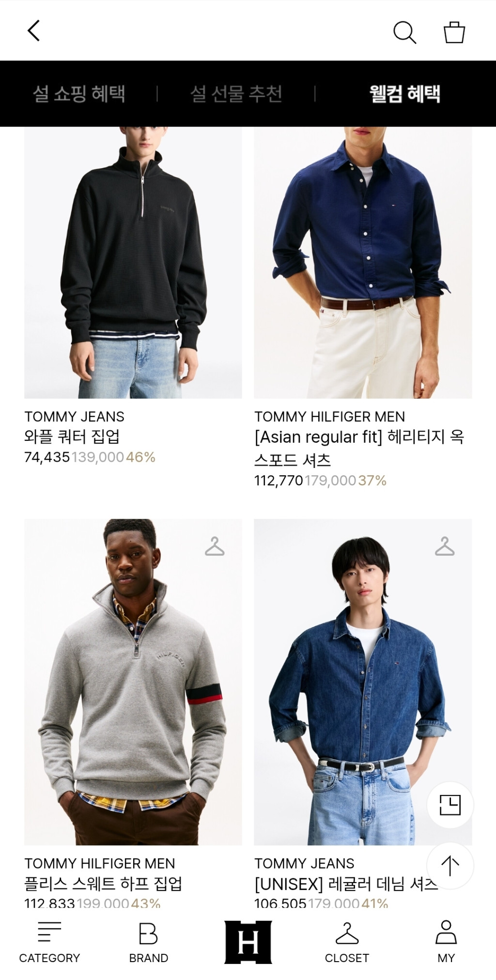Jump to top with up arrow button
The image size is (496, 980).
(x=450, y=866)
